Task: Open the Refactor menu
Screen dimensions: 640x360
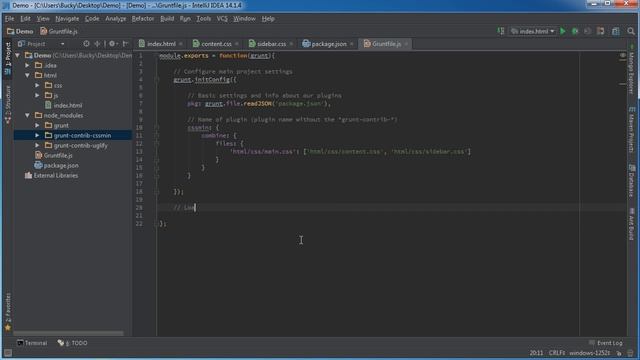Action: [x=143, y=19]
